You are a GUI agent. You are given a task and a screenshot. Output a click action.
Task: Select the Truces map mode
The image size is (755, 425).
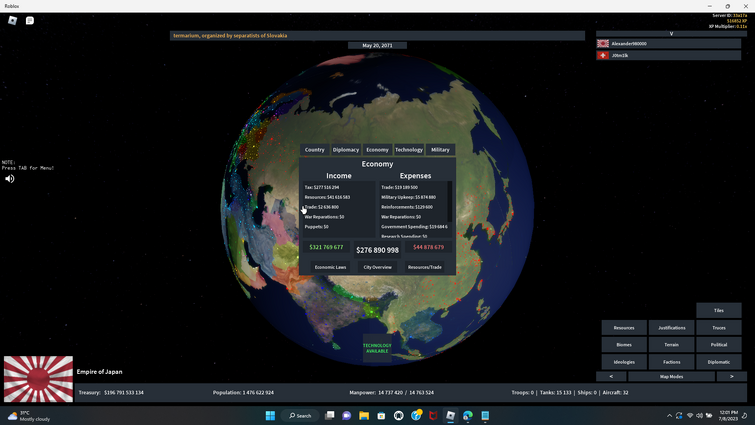718,328
